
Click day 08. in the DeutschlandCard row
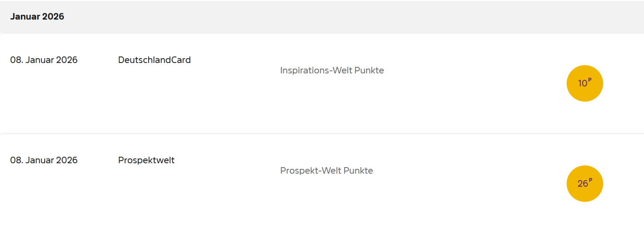pyautogui.click(x=17, y=60)
